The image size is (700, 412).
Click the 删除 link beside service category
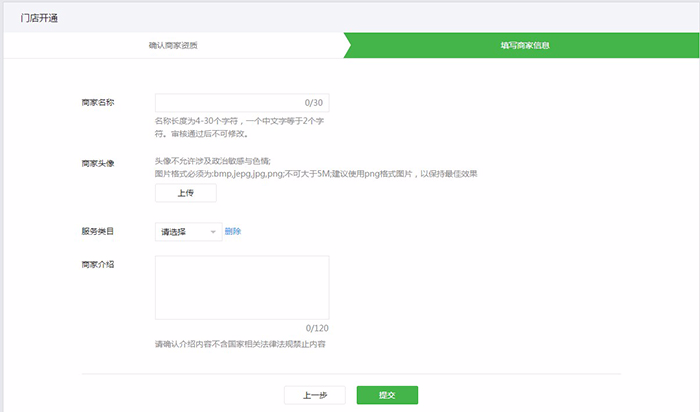(233, 231)
